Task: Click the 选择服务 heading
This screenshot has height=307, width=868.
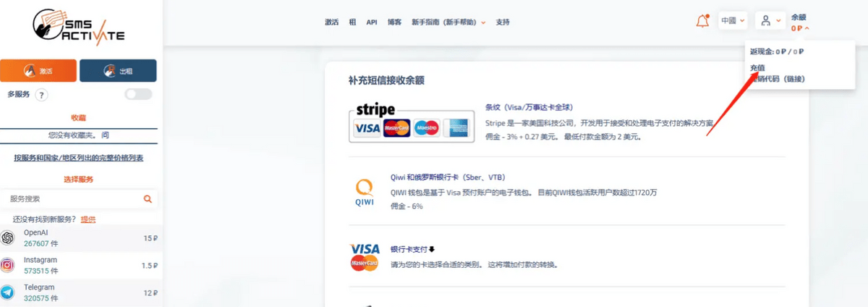Action: pyautogui.click(x=78, y=179)
